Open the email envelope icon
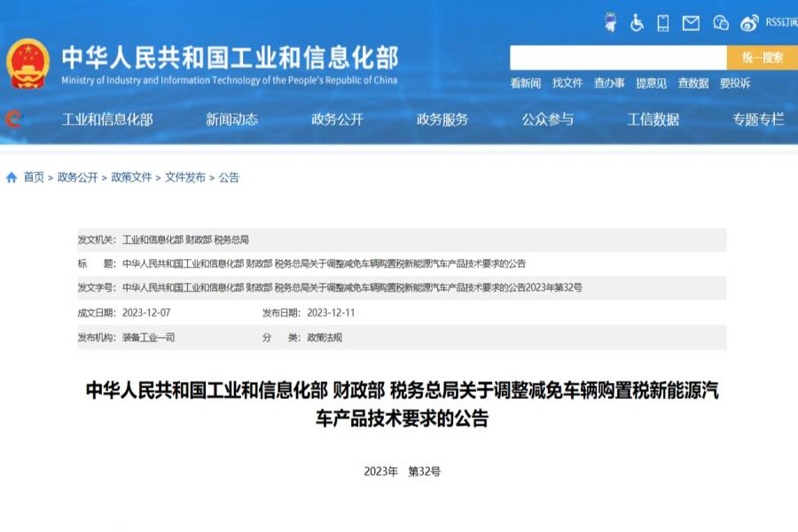Screen dimensions: 798x532 point(691,23)
